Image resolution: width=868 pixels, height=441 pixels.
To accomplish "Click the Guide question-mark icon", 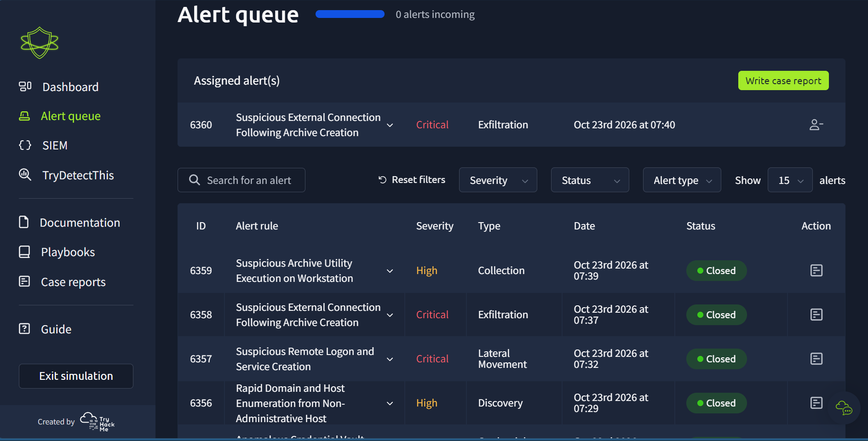I will click(x=24, y=329).
